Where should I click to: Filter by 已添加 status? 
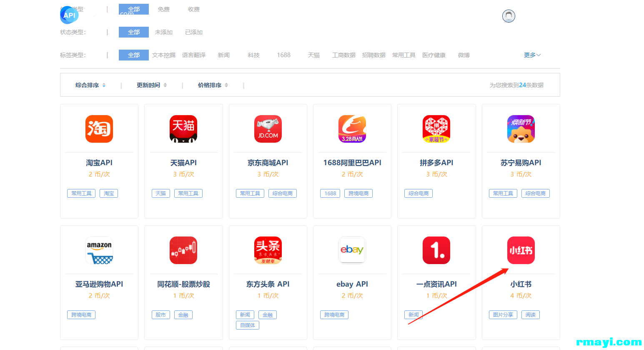point(194,32)
